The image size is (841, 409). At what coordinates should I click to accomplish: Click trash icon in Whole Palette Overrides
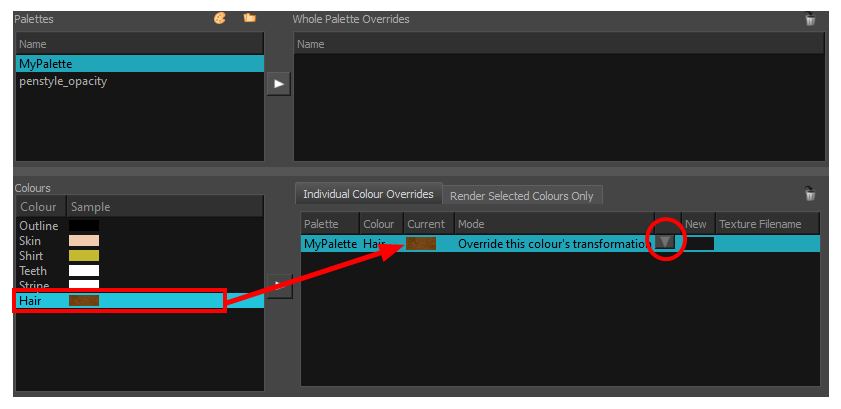[x=810, y=19]
